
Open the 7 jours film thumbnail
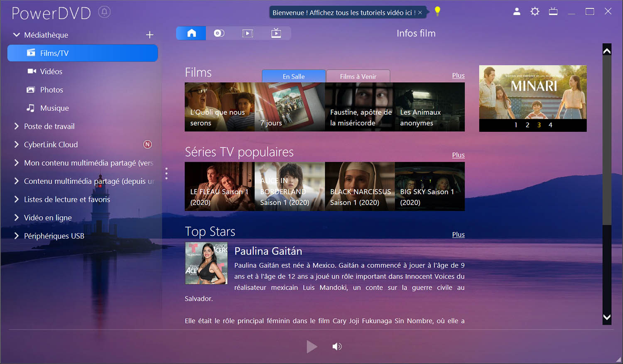(289, 107)
